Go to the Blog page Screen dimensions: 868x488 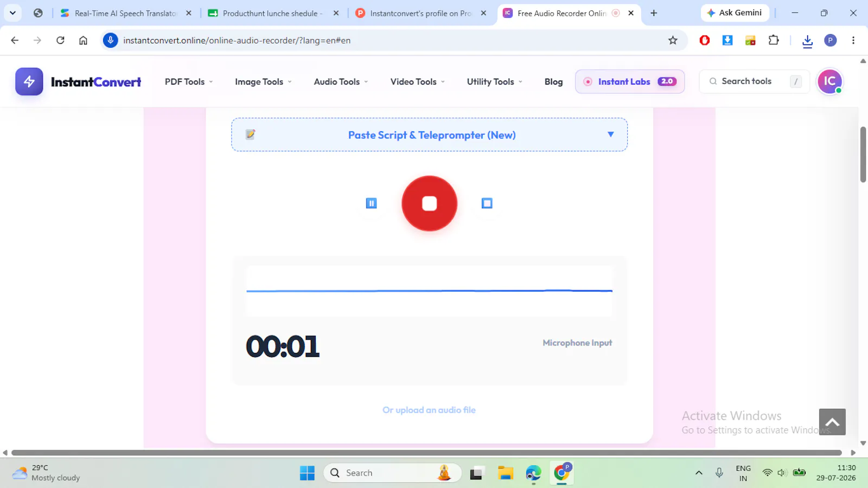pyautogui.click(x=553, y=81)
